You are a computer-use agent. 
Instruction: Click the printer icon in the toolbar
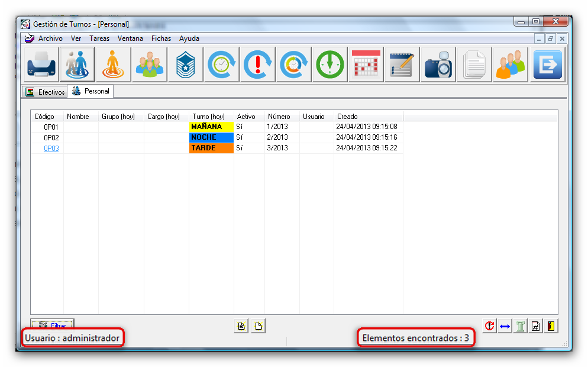coord(41,65)
